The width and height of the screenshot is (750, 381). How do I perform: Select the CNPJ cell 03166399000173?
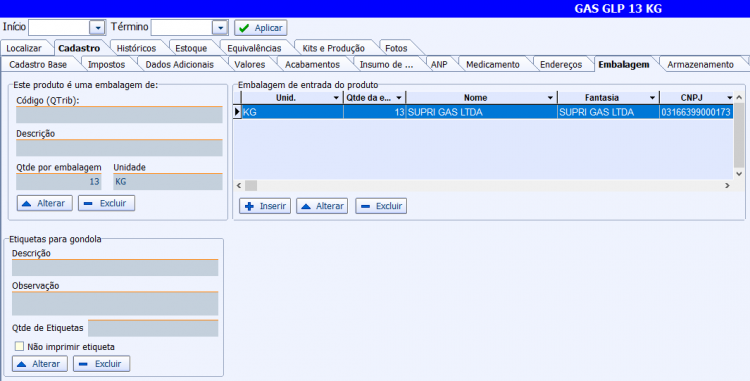pos(696,112)
